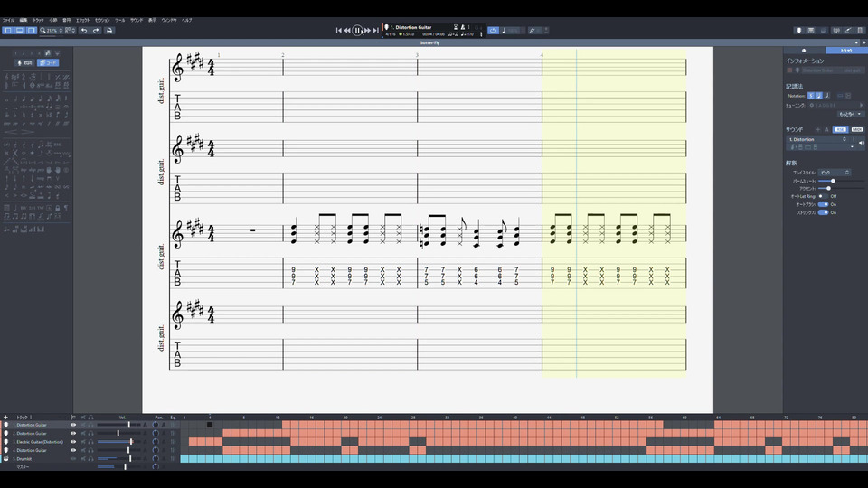Click the drum icon of the Drumkit track
This screenshot has height=488, width=868.
[x=6, y=459]
